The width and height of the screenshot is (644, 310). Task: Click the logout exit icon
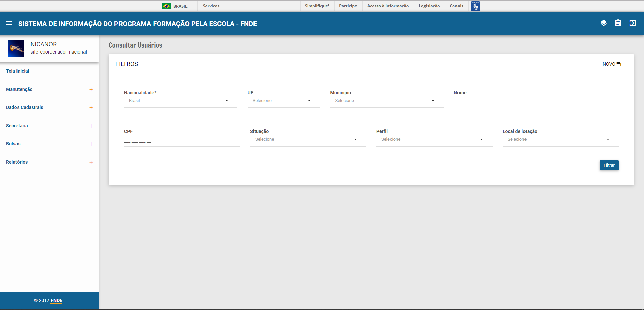pos(632,23)
